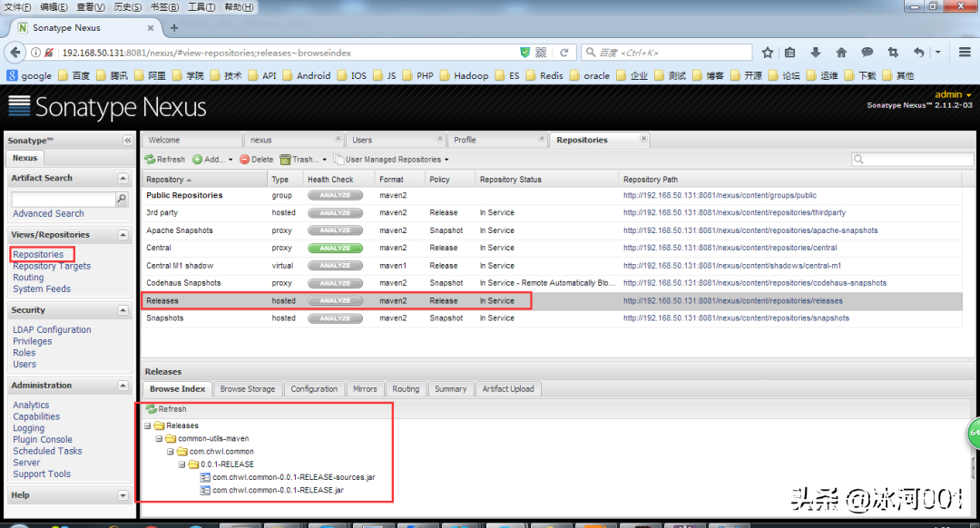Collapse the 0.0.1-RELEASE tree node
Screen dimensions: 980x528
click(x=181, y=464)
